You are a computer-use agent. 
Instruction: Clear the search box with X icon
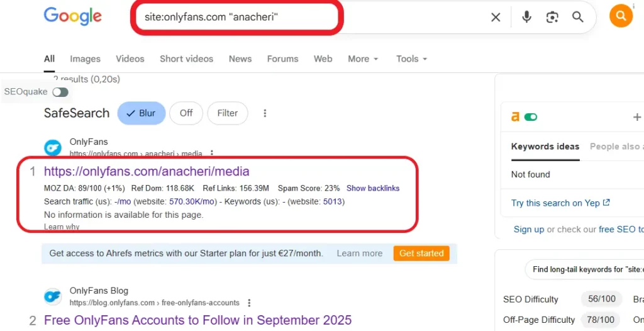(496, 17)
